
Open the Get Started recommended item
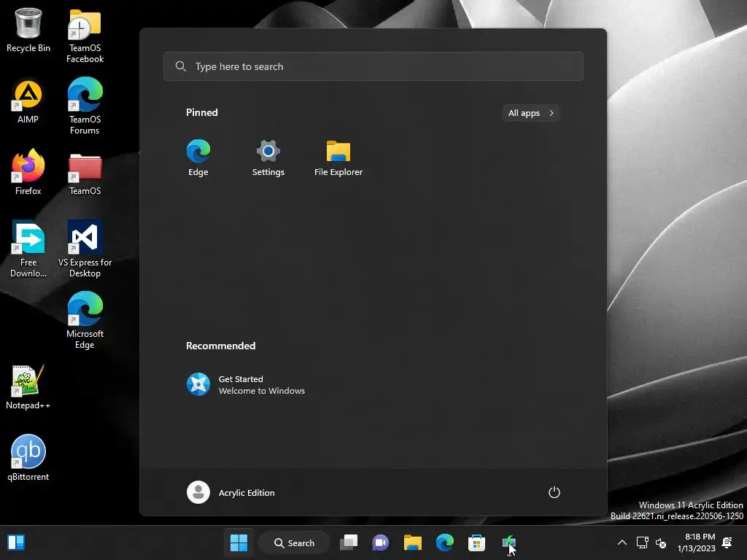[x=246, y=385]
